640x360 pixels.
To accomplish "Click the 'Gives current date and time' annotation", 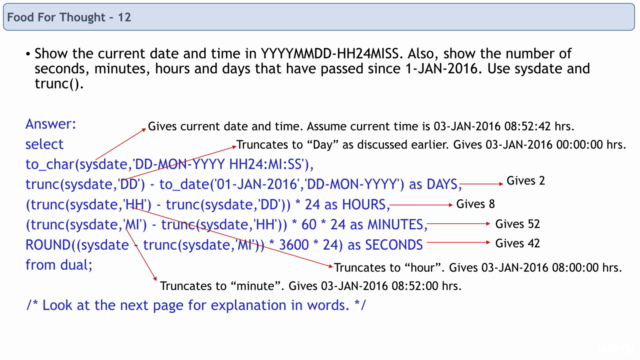I will click(x=361, y=126).
